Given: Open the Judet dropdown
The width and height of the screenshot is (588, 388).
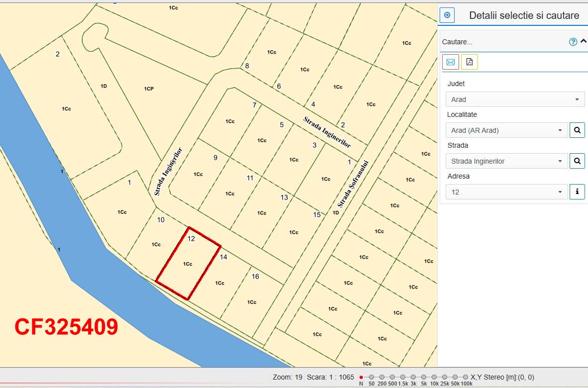Looking at the screenshot, I should coord(515,99).
